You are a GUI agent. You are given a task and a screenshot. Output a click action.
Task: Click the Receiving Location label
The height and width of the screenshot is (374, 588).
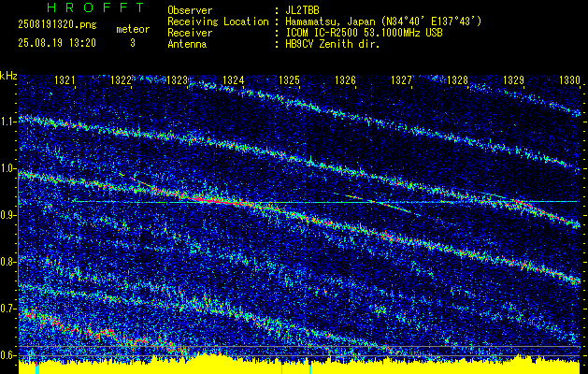218,22
